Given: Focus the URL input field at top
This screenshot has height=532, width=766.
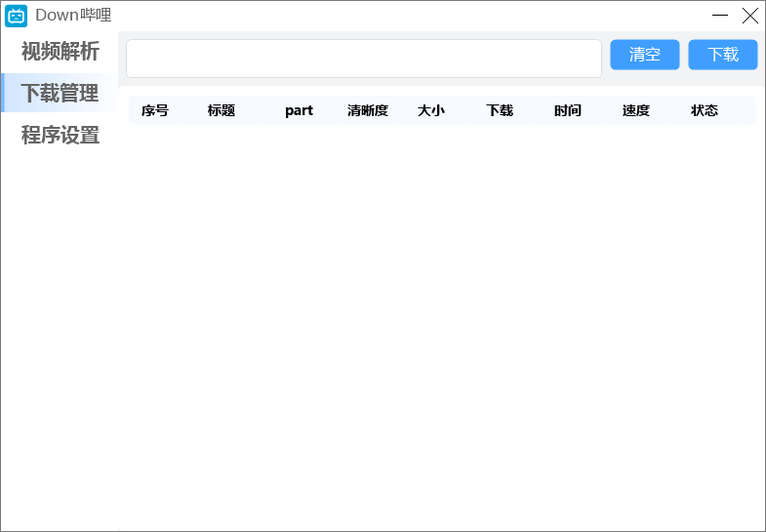Looking at the screenshot, I should [x=364, y=59].
